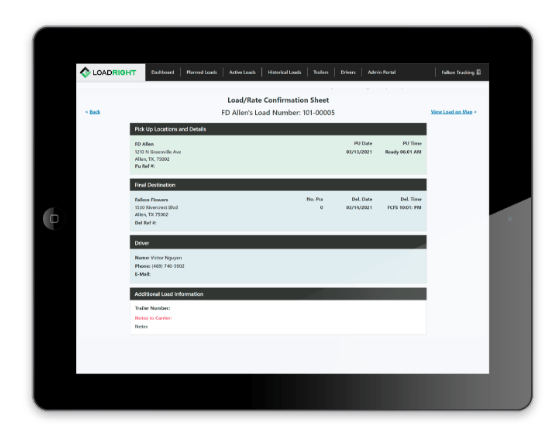Click the driver E-Mail label
Viewport: 560px width, 444px height.
coord(142,274)
